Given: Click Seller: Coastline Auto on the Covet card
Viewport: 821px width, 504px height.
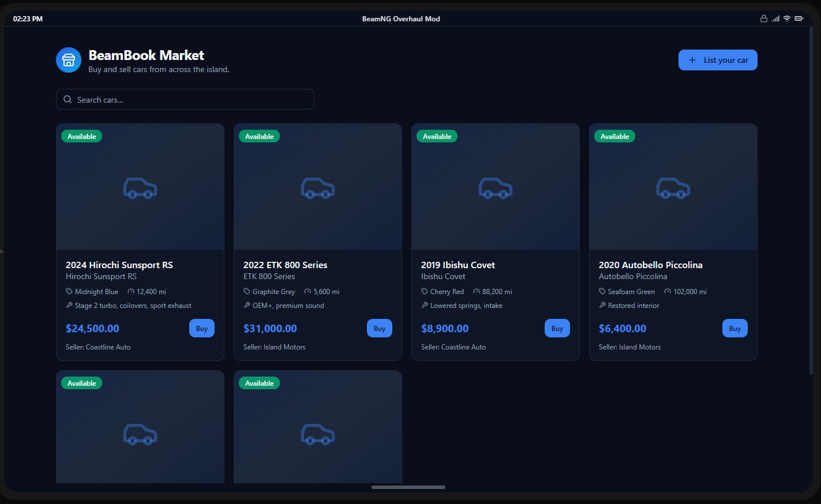Looking at the screenshot, I should [453, 347].
